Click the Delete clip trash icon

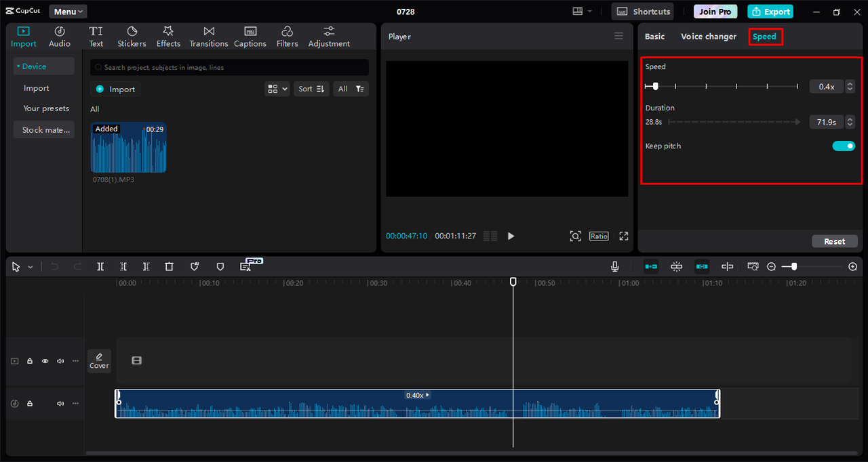170,267
